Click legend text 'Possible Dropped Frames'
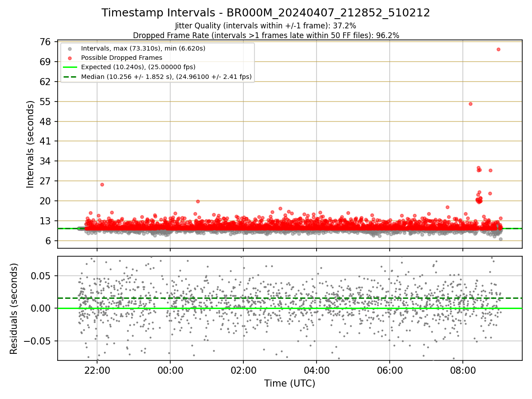This screenshot has width=532, height=399. (121, 58)
